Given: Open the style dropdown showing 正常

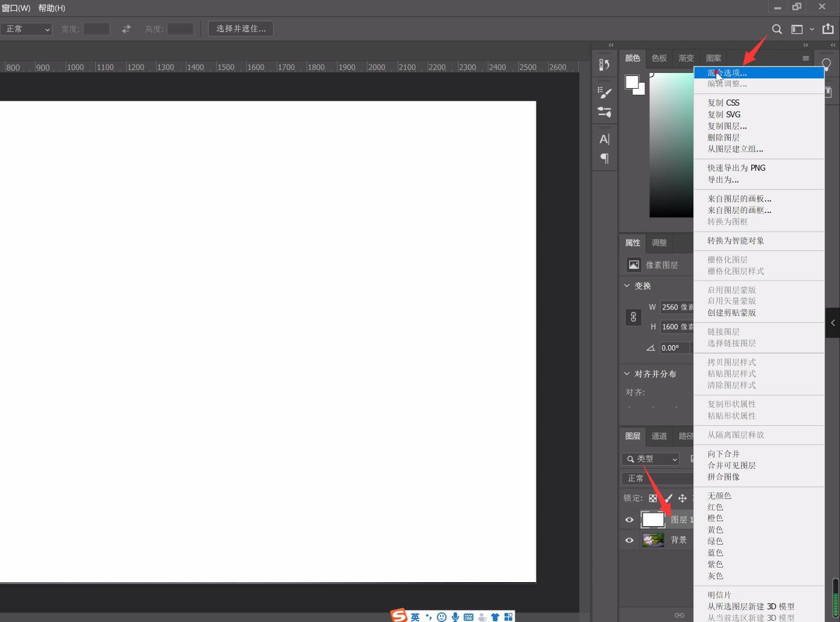Looking at the screenshot, I should pyautogui.click(x=26, y=29).
